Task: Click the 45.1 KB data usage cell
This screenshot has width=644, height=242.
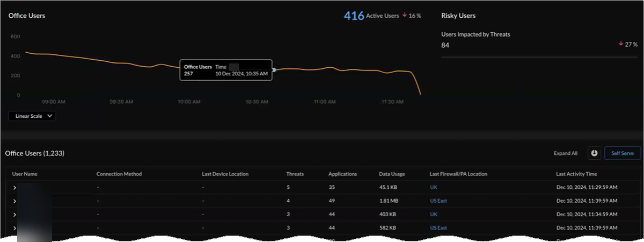Action: (389, 187)
